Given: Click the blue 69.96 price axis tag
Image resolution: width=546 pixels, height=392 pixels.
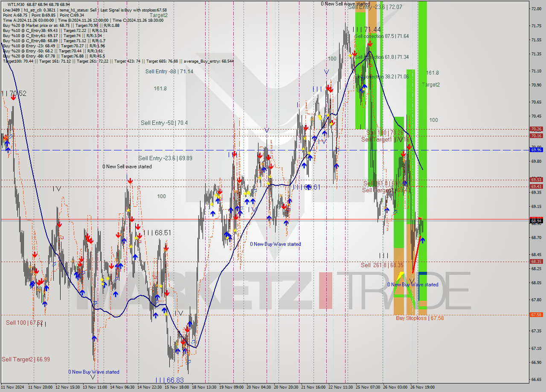Looking at the screenshot, I should (x=536, y=150).
